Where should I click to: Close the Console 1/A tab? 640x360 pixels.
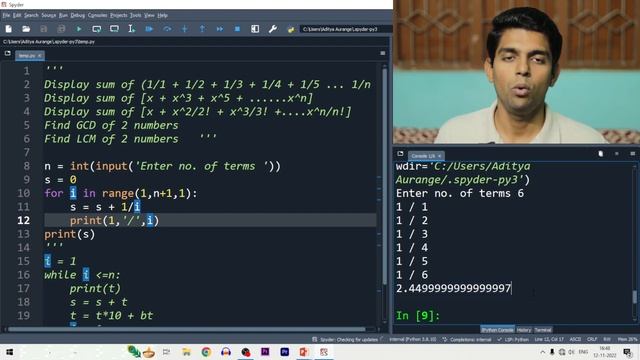tap(440, 156)
